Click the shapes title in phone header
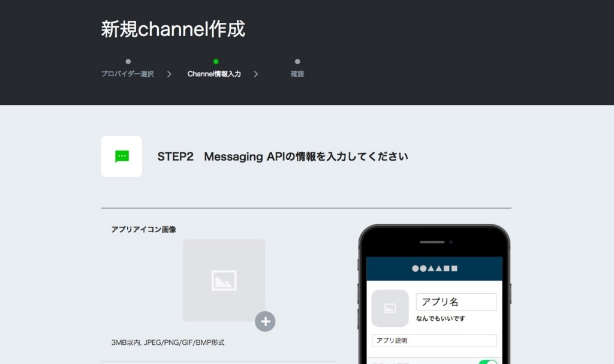Viewport: 614px width, 364px height. tap(435, 269)
